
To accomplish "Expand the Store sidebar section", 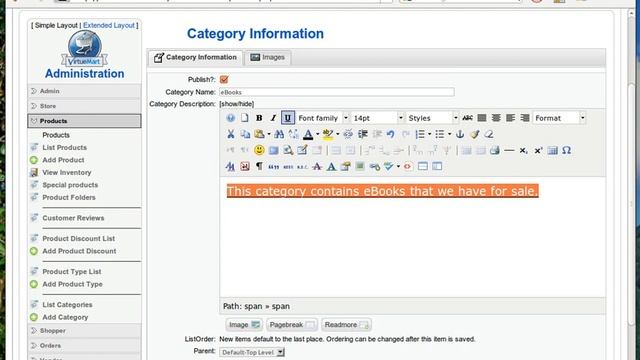I will click(x=84, y=106).
